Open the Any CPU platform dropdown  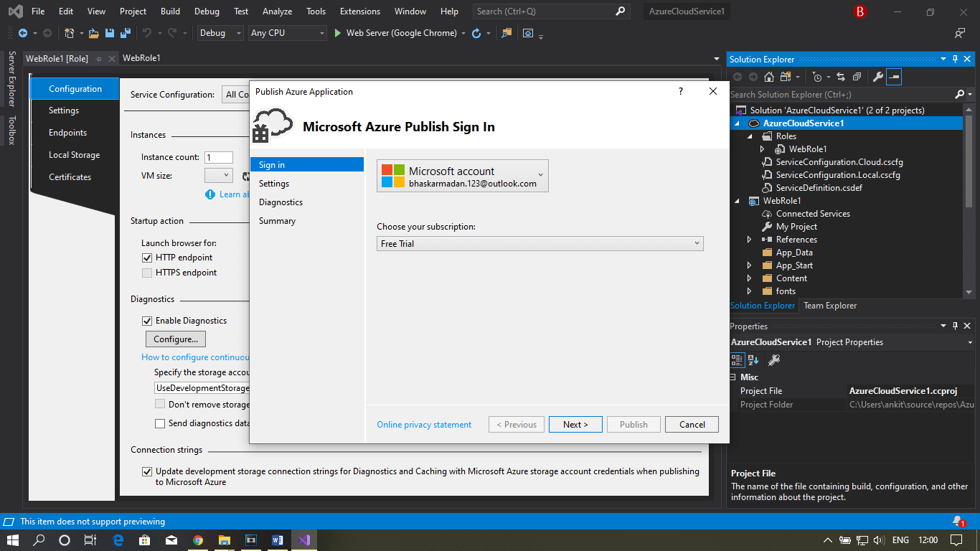[287, 33]
